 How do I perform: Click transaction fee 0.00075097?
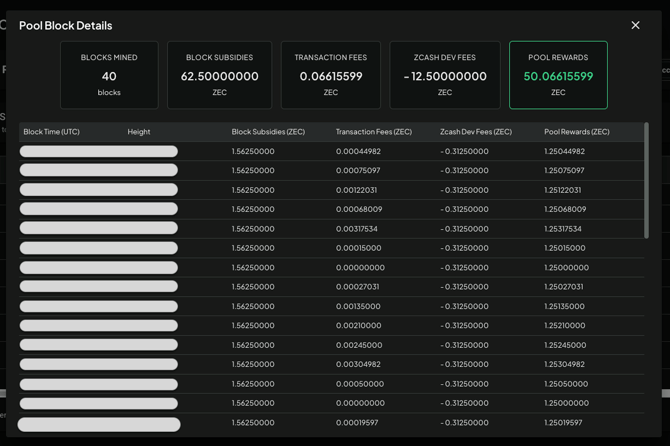[x=358, y=170]
